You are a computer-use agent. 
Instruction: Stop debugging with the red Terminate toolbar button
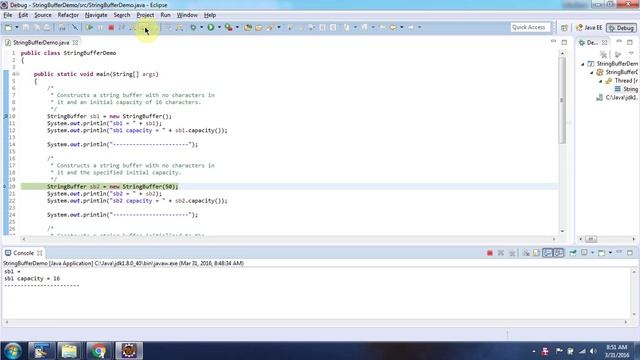click(111, 27)
